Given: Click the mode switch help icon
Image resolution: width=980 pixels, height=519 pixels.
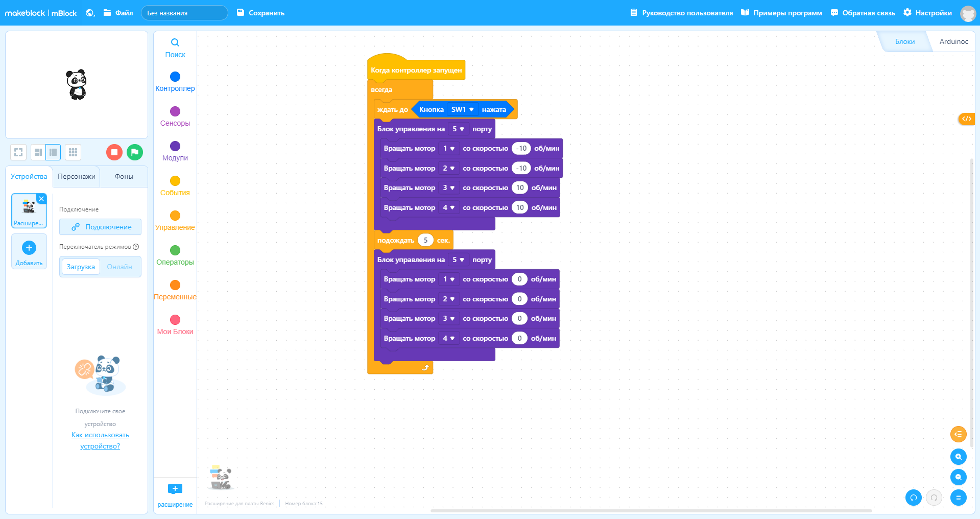Looking at the screenshot, I should coord(136,247).
